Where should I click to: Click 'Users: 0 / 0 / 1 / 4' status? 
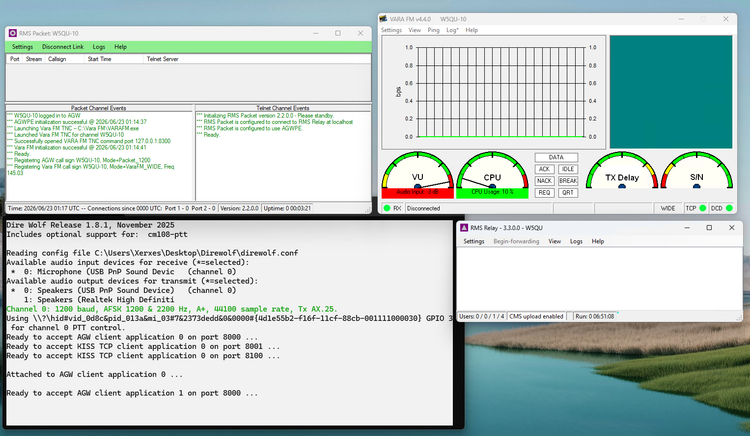tap(482, 316)
